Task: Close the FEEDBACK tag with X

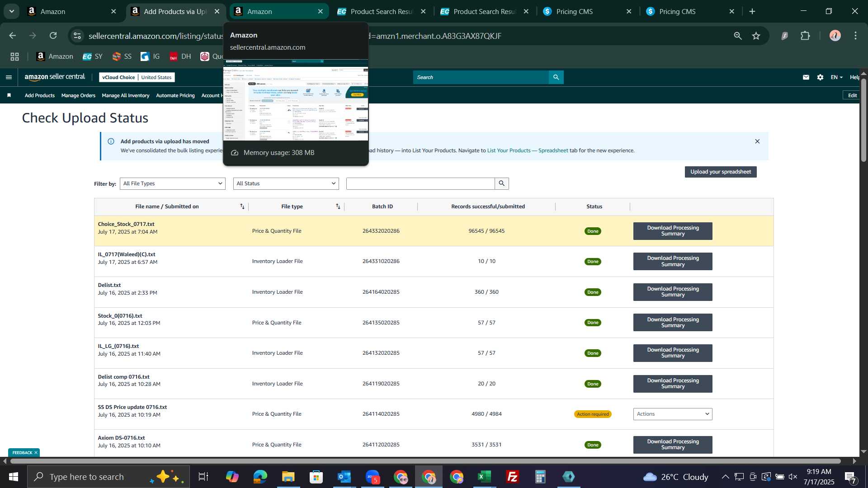Action: tap(36, 453)
